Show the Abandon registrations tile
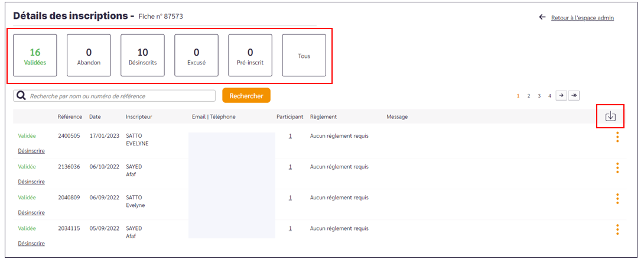The height and width of the screenshot is (262, 644). (x=89, y=56)
